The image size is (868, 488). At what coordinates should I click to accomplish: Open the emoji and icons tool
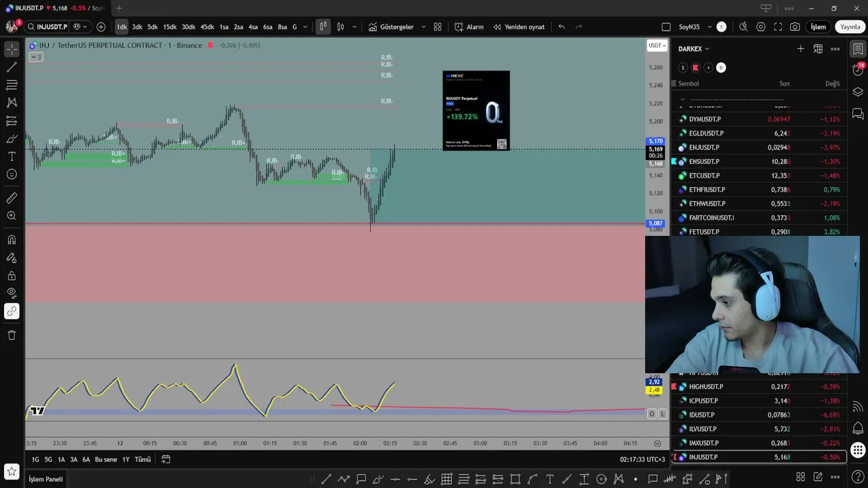pos(12,174)
